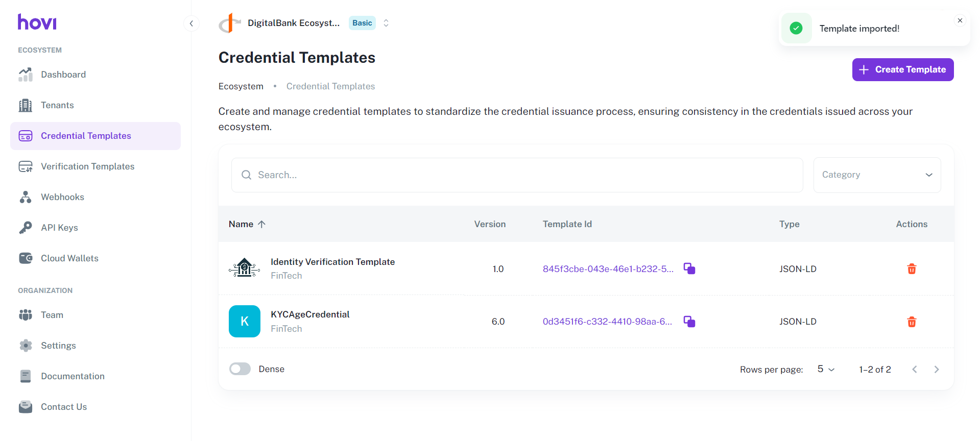The width and height of the screenshot is (980, 441).
Task: Open Verification Templates in sidebar
Action: point(87,166)
